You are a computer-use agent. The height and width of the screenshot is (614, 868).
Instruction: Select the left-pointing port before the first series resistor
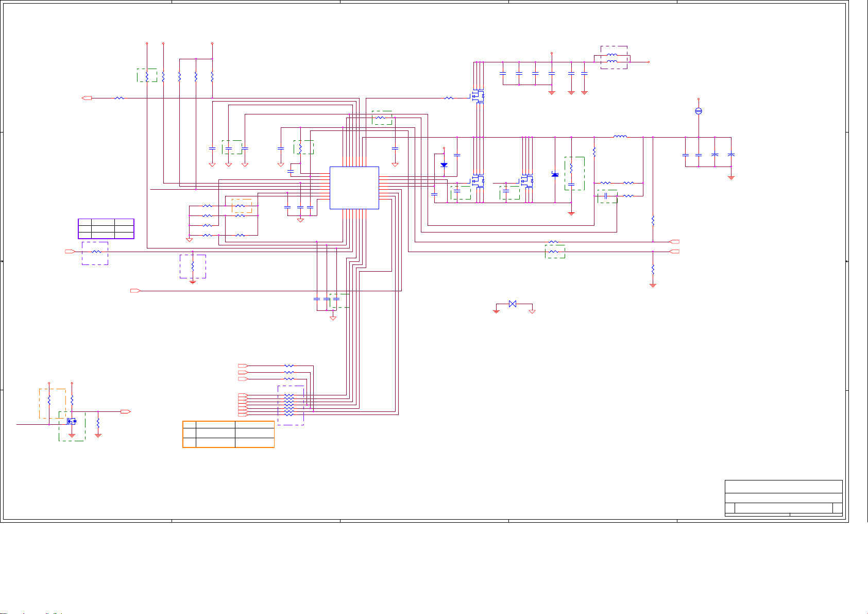click(x=87, y=97)
